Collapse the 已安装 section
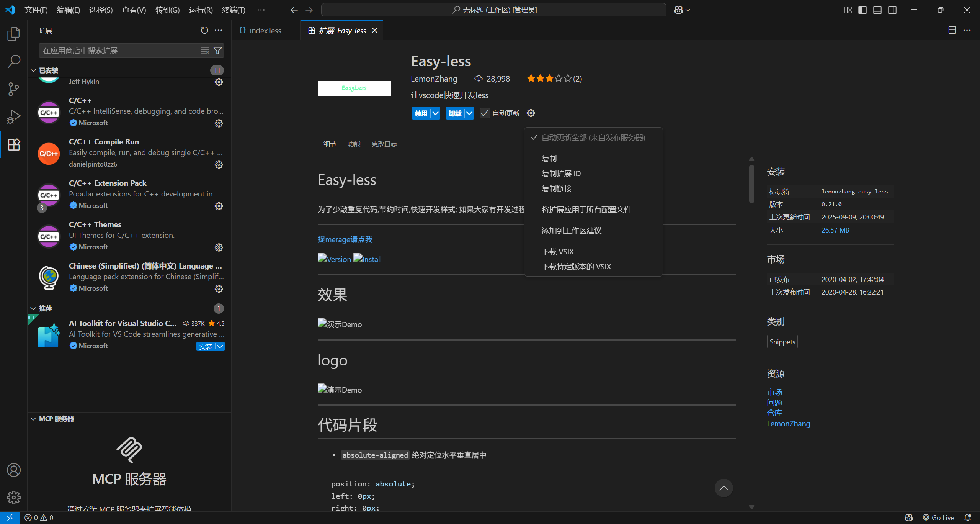Image resolution: width=980 pixels, height=524 pixels. tap(34, 70)
